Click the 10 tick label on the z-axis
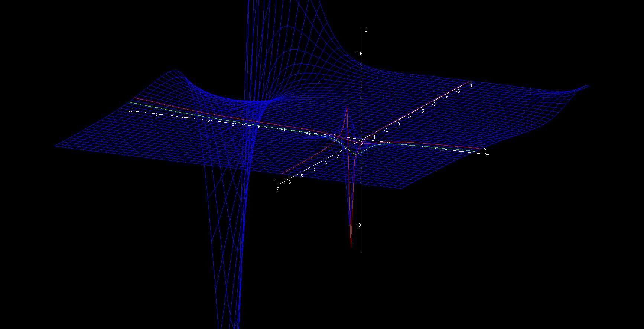This screenshot has height=329, width=644. point(358,54)
